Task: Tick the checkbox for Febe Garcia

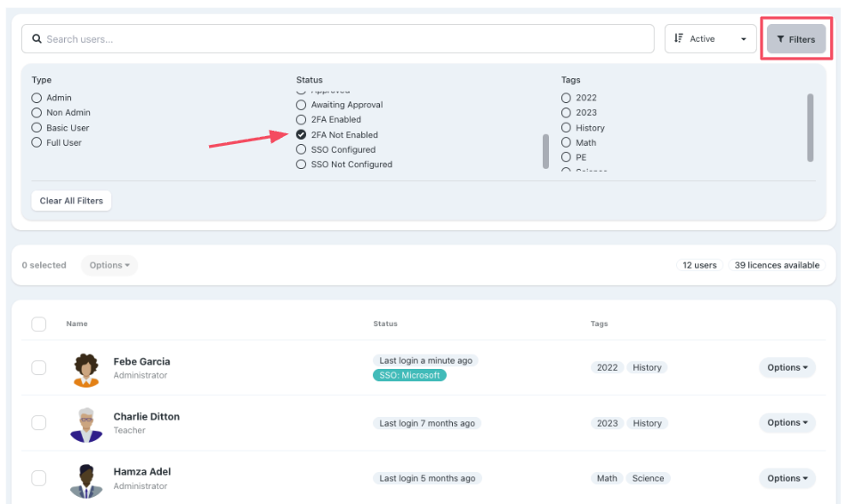Action: 39,368
